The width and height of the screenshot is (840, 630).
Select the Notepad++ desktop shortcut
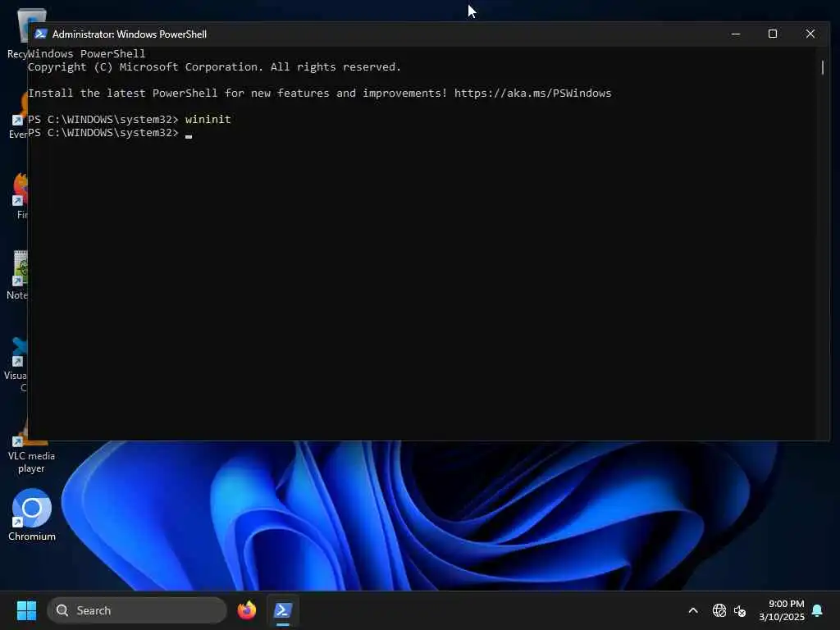17,276
